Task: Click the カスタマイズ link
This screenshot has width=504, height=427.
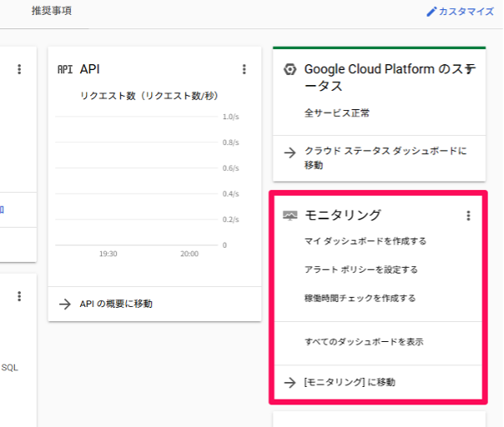Action: coord(466,12)
